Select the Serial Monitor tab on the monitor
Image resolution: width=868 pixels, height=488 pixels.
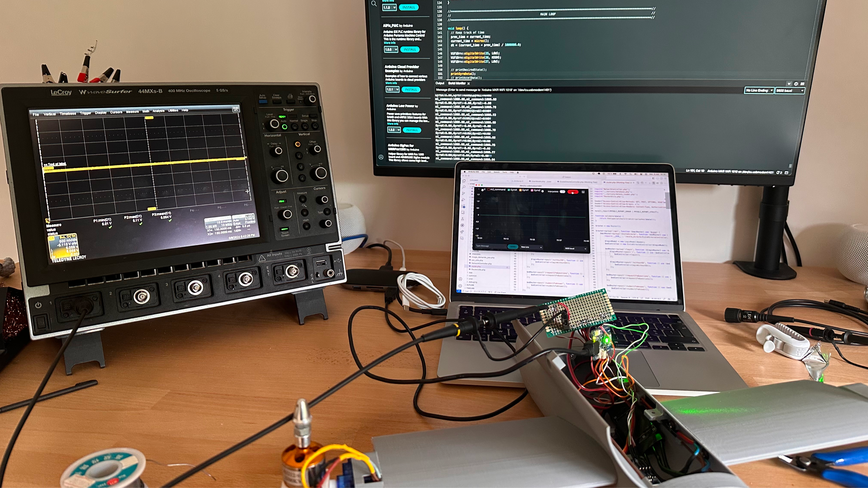(x=457, y=83)
